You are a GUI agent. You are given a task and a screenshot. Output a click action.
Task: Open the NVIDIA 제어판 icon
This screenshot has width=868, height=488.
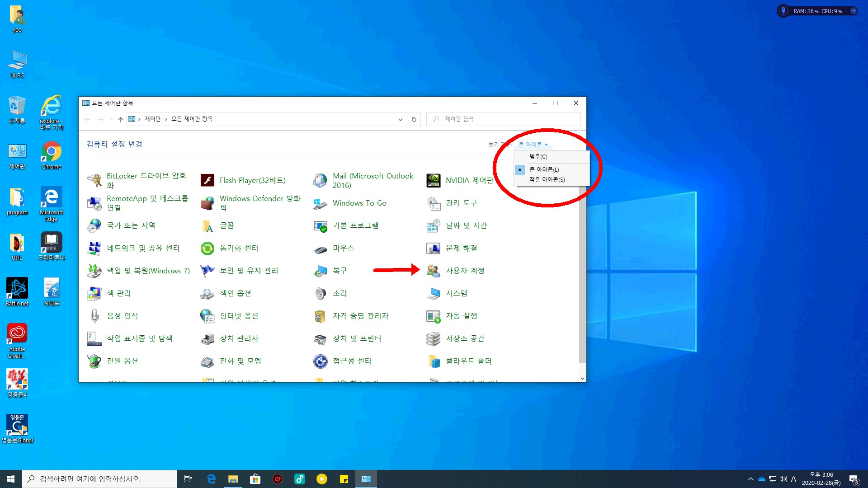[434, 180]
